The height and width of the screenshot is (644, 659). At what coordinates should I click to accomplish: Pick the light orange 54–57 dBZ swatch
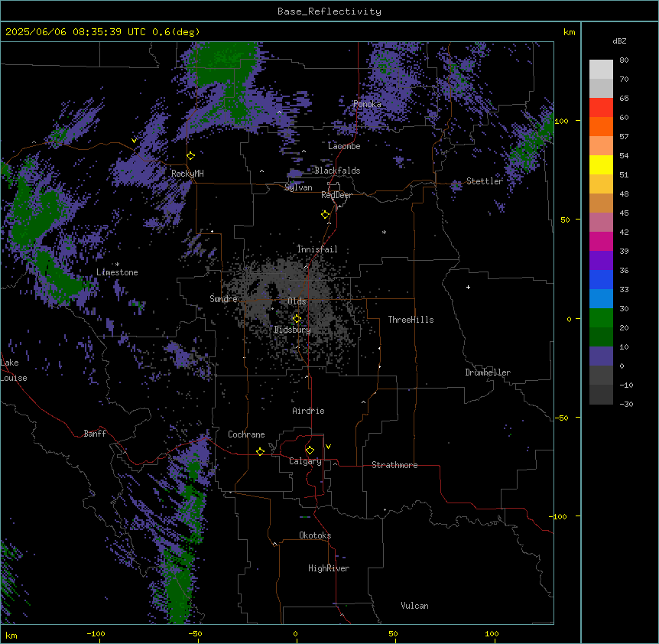(x=601, y=145)
